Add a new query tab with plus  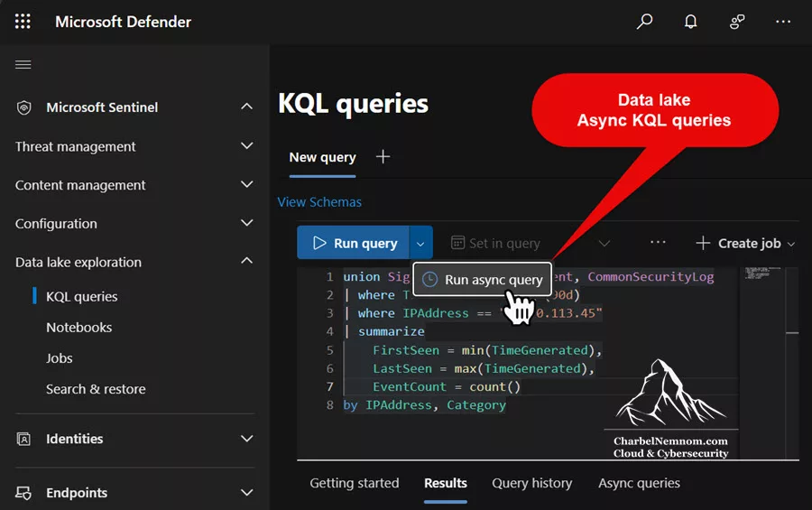[x=383, y=156]
